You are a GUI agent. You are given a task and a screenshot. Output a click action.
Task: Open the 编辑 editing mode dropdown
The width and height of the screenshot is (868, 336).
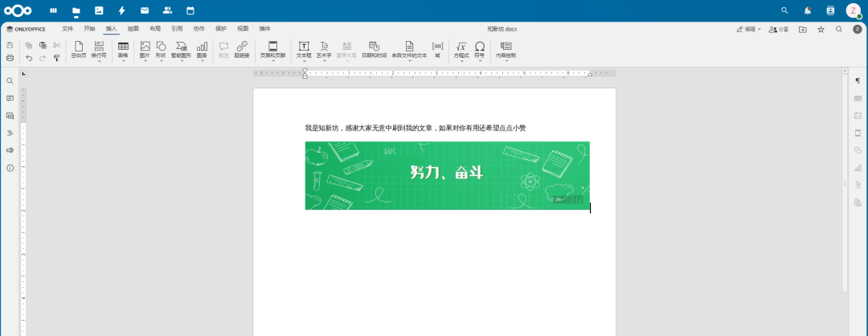click(x=748, y=29)
